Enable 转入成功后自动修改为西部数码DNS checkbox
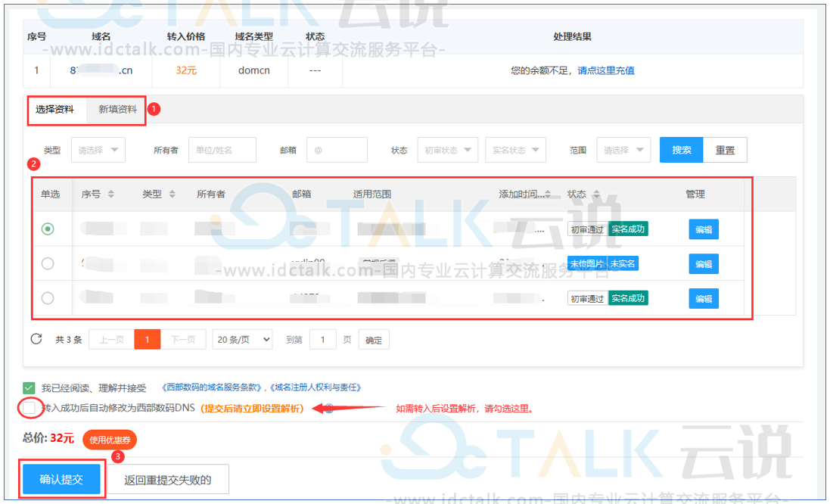 tap(29, 408)
